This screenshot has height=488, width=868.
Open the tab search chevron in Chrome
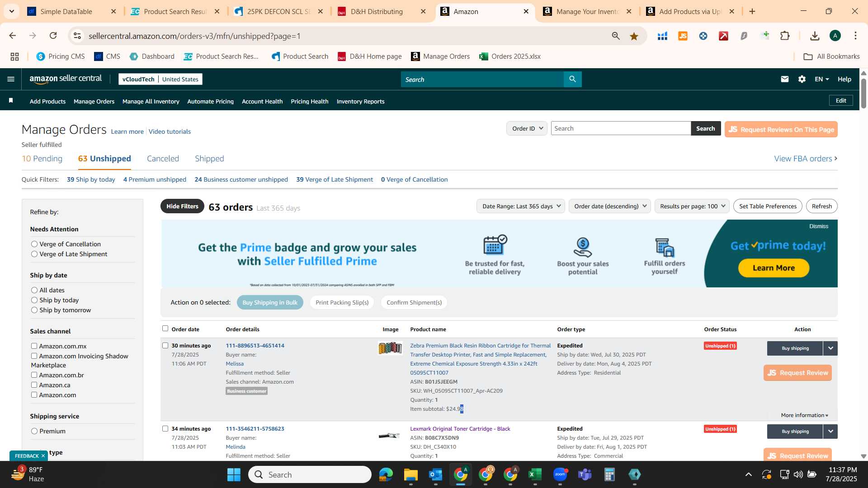coord(11,11)
